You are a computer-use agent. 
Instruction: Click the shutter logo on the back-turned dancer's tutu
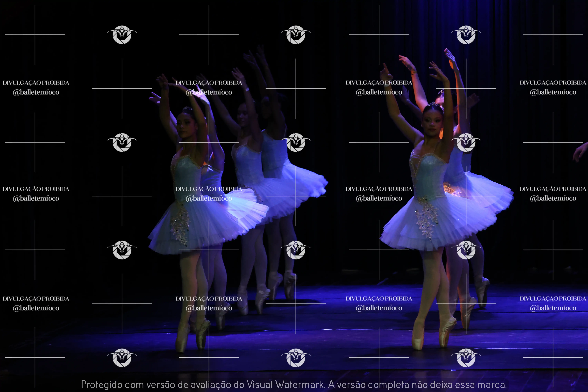point(296,142)
